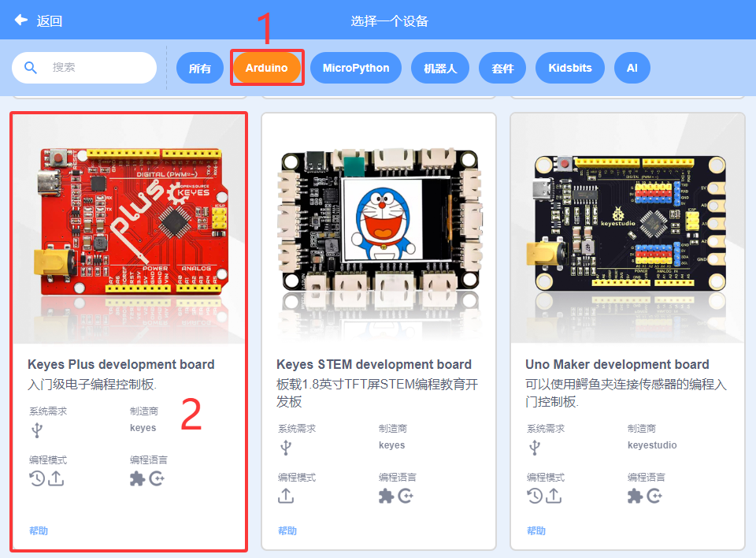Click USB icon on Uno Maker card
This screenshot has width=756, height=558.
pyautogui.click(x=535, y=448)
